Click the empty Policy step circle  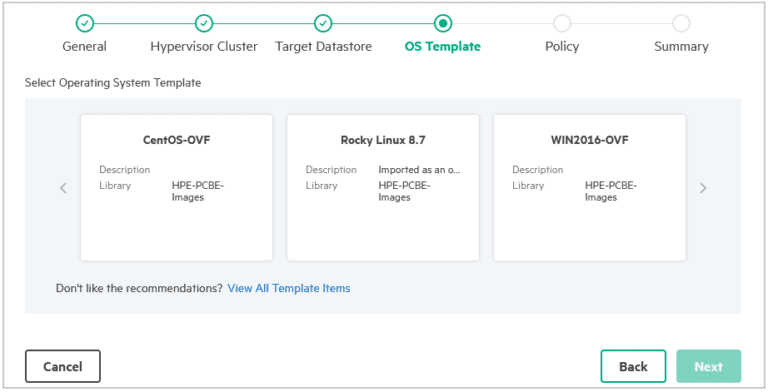tap(562, 23)
